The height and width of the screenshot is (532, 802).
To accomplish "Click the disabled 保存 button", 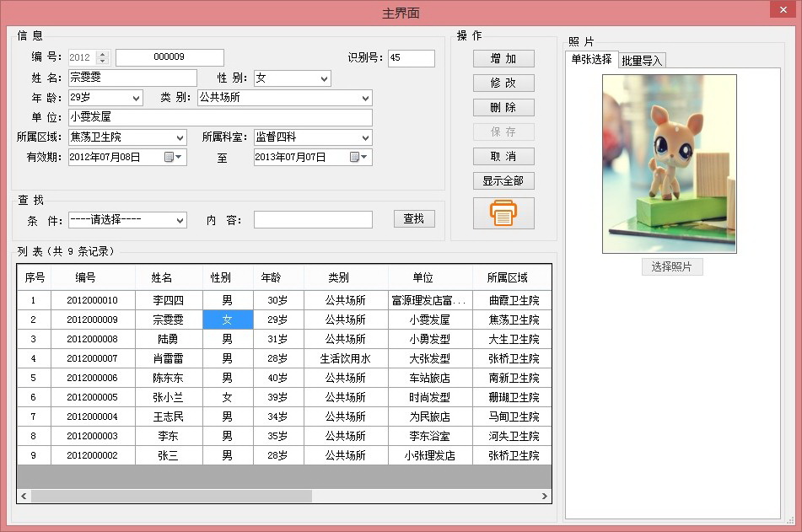I will coord(503,132).
